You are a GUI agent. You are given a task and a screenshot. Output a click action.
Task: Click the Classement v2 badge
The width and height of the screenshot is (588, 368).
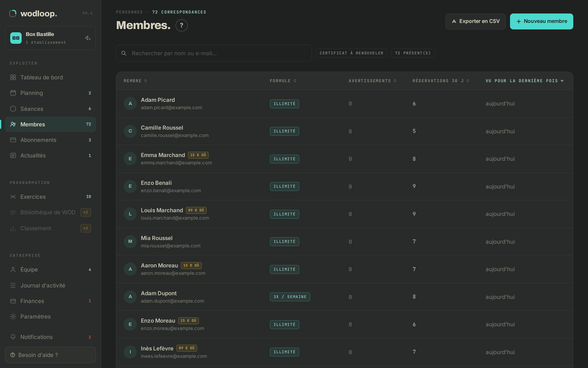[x=86, y=228]
